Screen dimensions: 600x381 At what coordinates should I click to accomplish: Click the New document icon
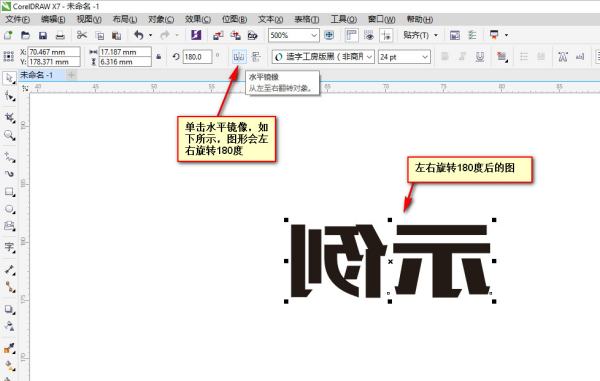pos(8,36)
